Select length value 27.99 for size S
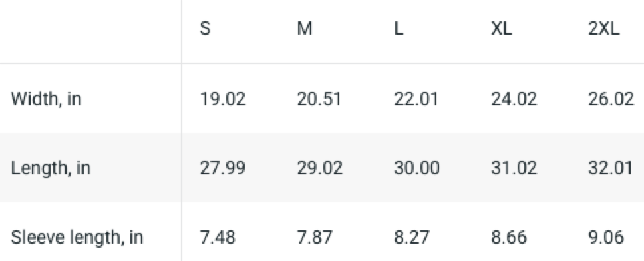 point(223,168)
